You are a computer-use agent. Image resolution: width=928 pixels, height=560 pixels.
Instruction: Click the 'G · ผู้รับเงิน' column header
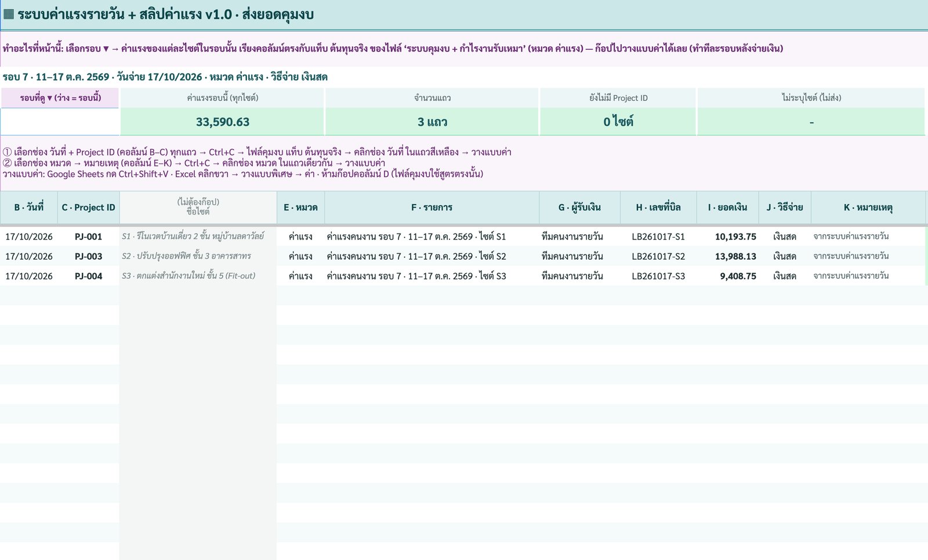580,208
